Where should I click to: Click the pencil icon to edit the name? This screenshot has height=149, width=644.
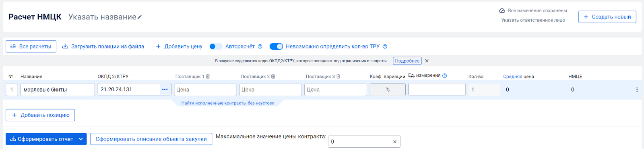tap(140, 17)
